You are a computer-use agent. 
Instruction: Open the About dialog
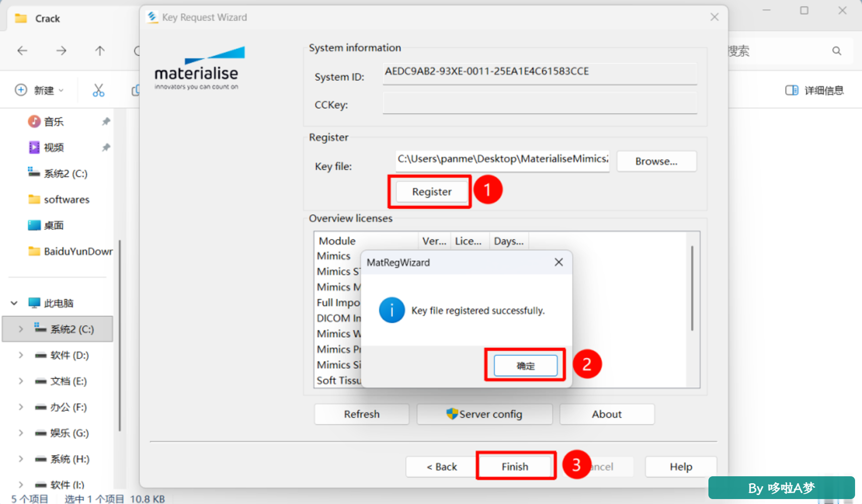607,414
